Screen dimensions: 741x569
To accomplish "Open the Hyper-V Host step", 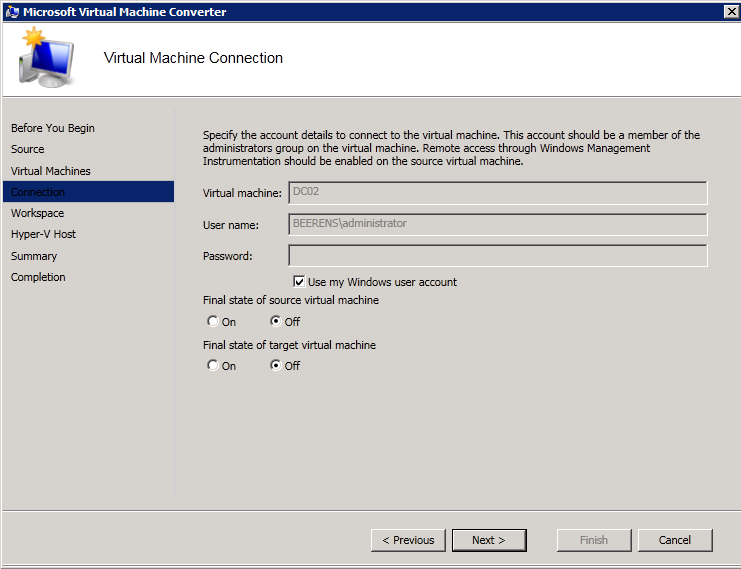I will click(x=43, y=234).
